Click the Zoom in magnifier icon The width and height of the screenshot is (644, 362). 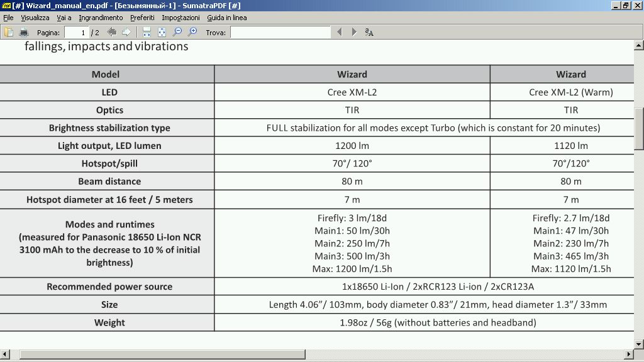(x=192, y=32)
